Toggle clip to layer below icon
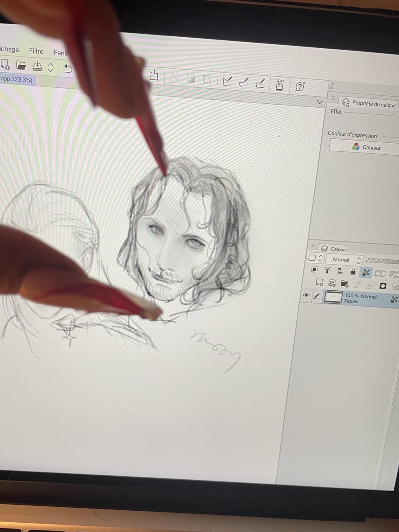The image size is (399, 532). (315, 269)
